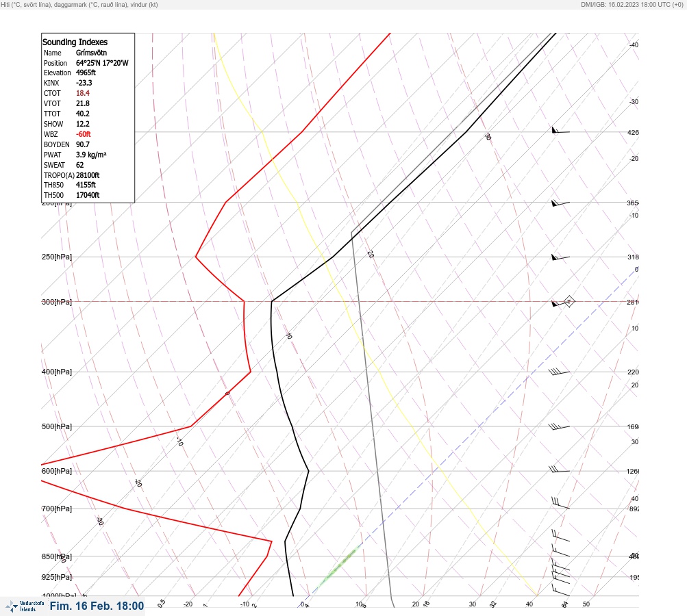
Task: Select the BOYDEN 90.7 value
Action: 83,144
